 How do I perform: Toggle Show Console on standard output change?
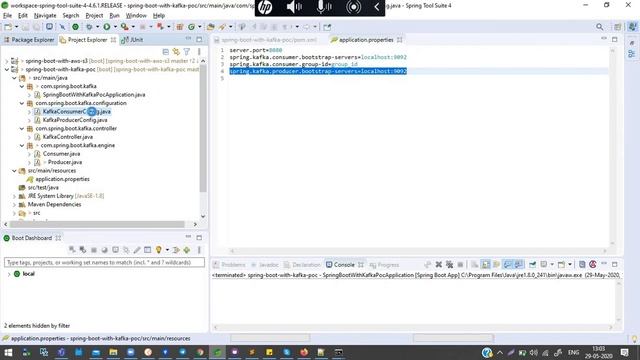[x=507, y=264]
